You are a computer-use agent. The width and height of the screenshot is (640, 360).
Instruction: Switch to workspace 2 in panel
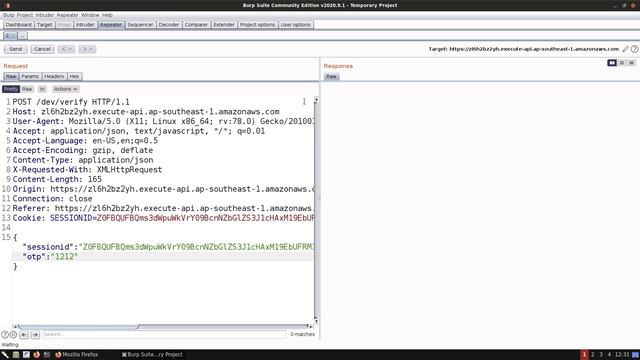coord(593,355)
